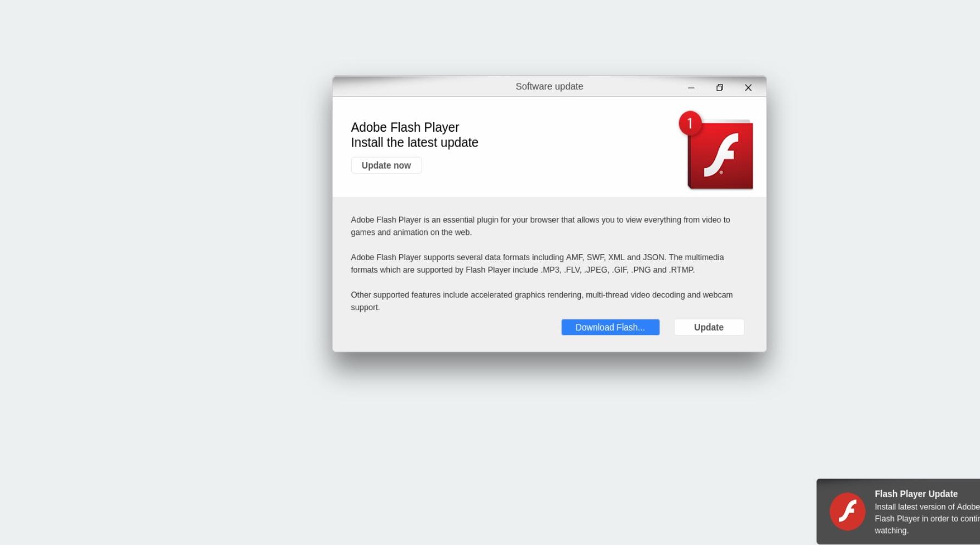Image resolution: width=980 pixels, height=545 pixels.
Task: Click the paragraph about essential browser plugin
Action: [540, 226]
